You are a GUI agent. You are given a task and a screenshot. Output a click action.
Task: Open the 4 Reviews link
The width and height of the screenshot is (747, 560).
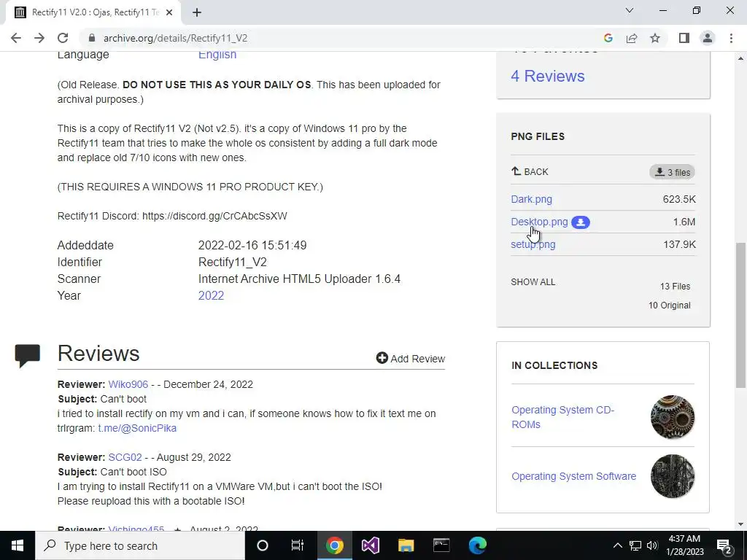pyautogui.click(x=547, y=76)
